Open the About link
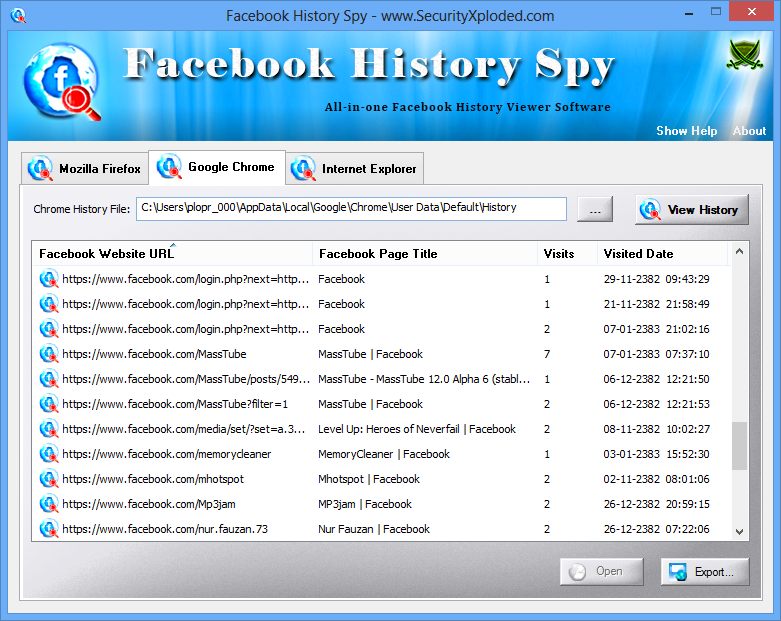 coord(749,131)
